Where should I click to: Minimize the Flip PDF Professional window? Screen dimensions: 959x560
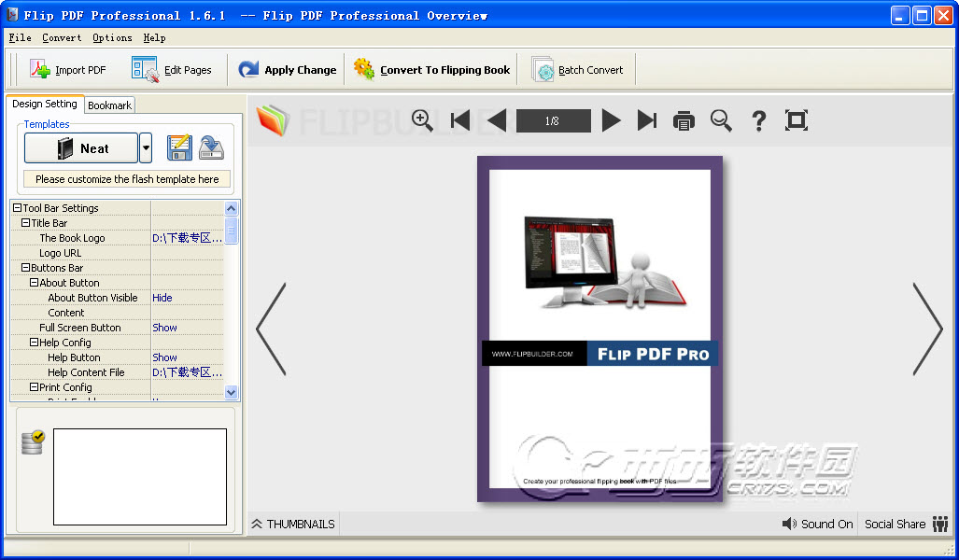899,15
